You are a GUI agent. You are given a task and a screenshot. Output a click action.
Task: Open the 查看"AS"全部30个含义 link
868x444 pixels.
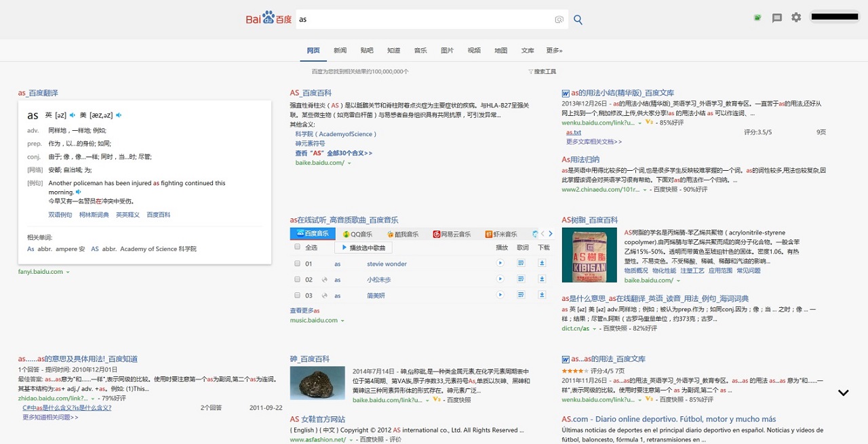click(x=334, y=153)
